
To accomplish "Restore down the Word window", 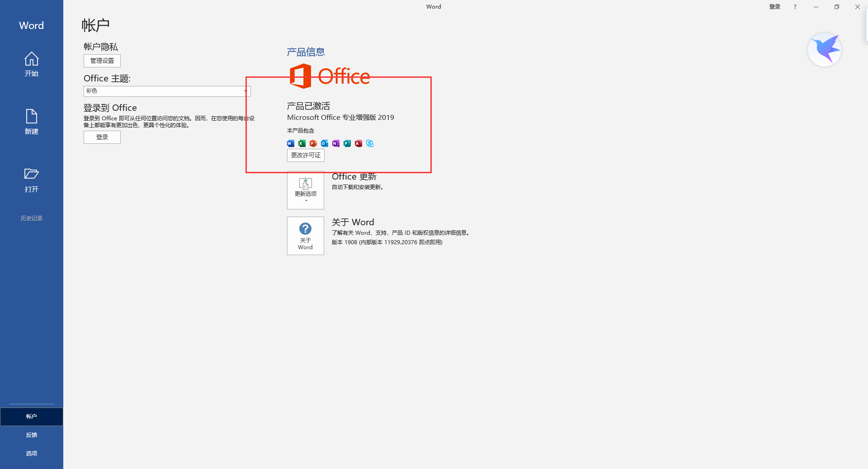I will tap(837, 7).
